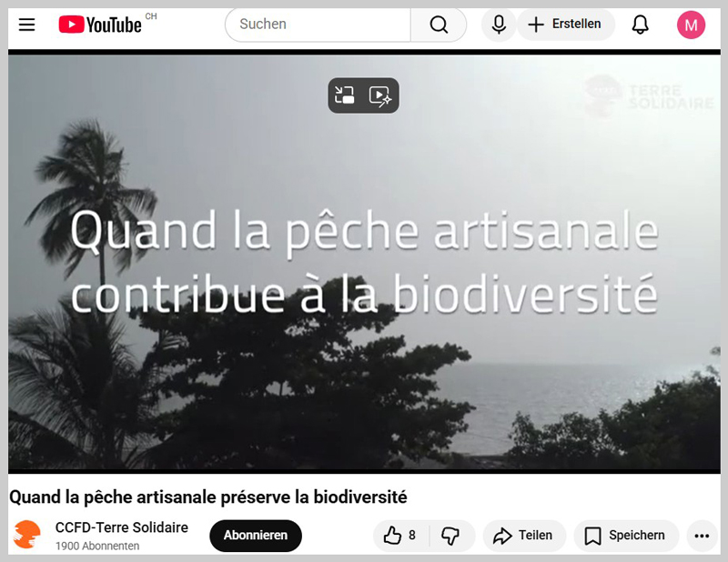Open the account menu via M avatar
Screen dimensions: 728x562
click(691, 25)
